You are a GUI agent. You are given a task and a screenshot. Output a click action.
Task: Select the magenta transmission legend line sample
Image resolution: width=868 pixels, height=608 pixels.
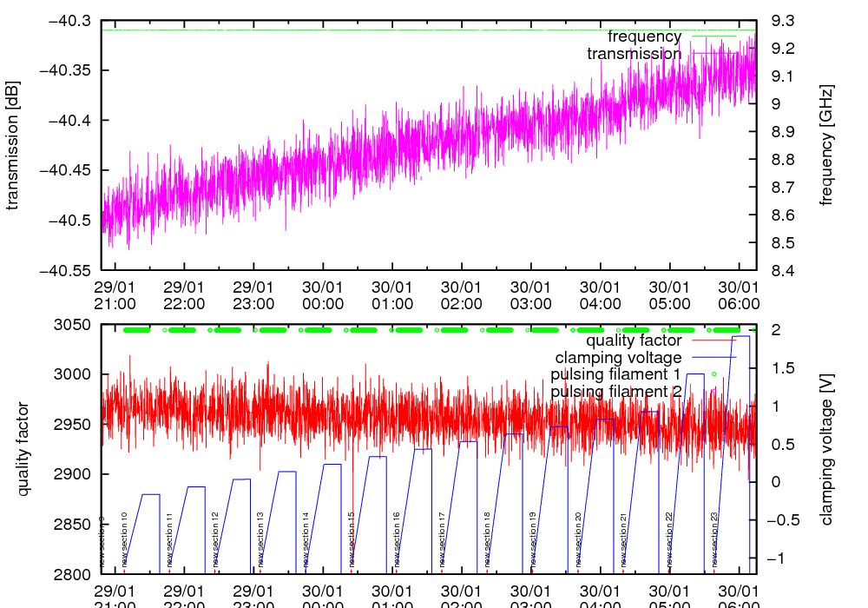(x=713, y=54)
